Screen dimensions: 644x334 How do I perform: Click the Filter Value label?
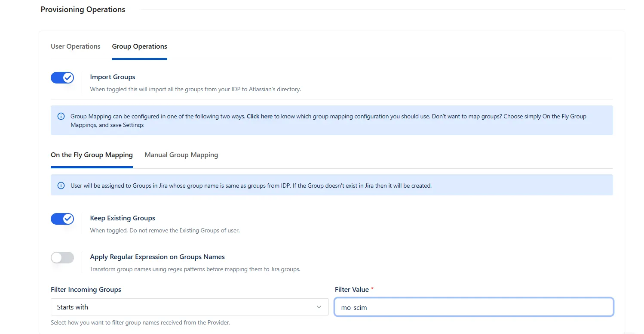(x=352, y=290)
